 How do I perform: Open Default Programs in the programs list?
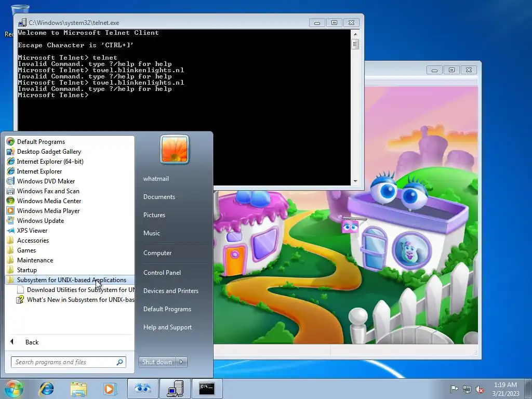coord(41,142)
